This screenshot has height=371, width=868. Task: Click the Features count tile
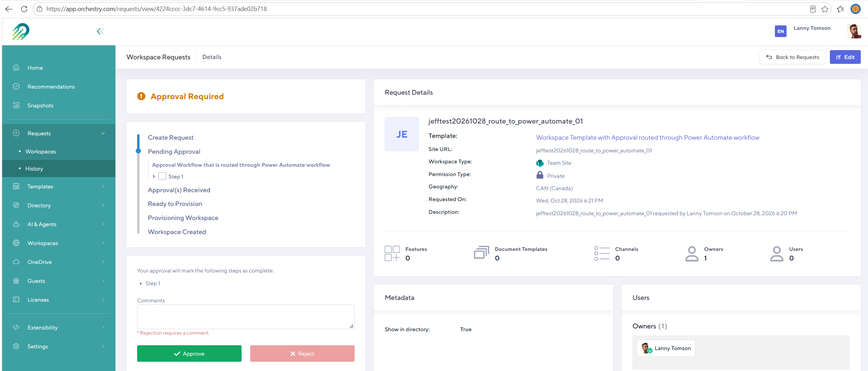pos(406,254)
